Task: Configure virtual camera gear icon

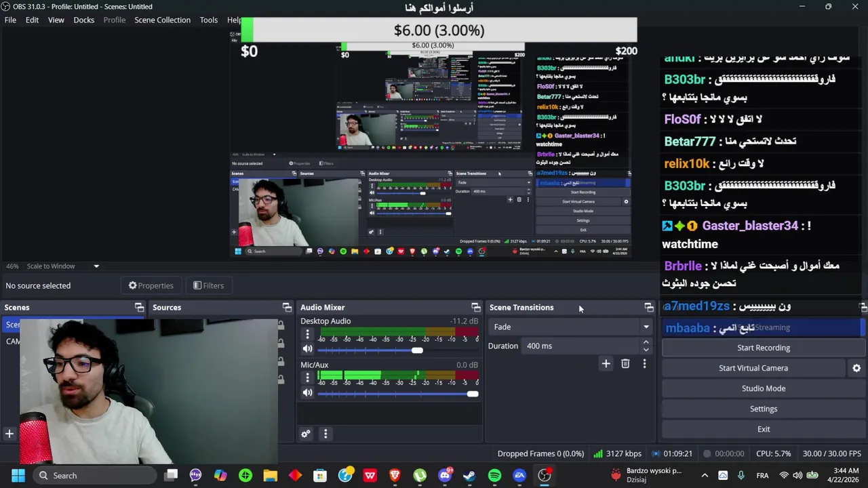Action: point(856,368)
